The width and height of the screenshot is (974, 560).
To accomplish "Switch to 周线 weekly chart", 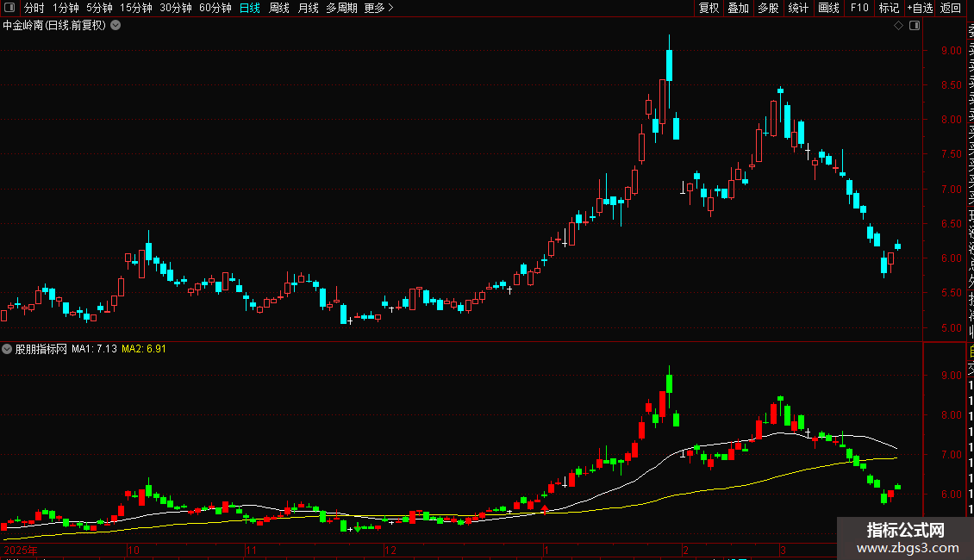I will pos(279,8).
